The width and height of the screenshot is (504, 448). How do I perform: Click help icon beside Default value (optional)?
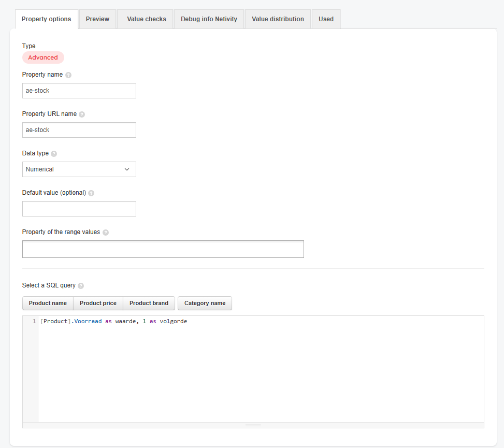91,193
